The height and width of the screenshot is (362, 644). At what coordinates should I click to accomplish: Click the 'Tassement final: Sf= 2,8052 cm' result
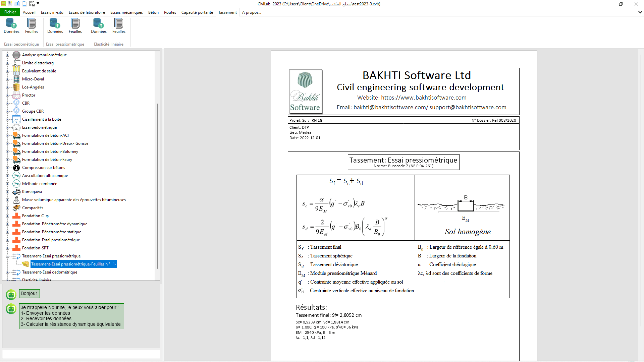(328, 315)
